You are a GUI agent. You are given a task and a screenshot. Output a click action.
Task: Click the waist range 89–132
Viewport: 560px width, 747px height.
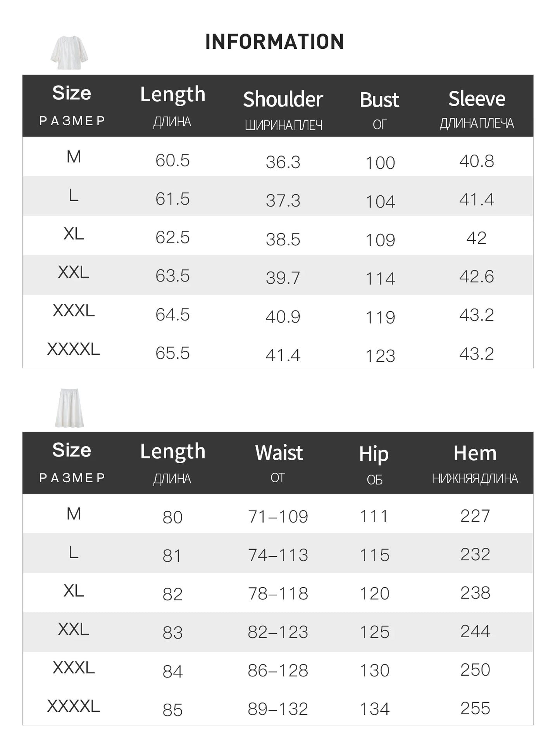click(278, 709)
